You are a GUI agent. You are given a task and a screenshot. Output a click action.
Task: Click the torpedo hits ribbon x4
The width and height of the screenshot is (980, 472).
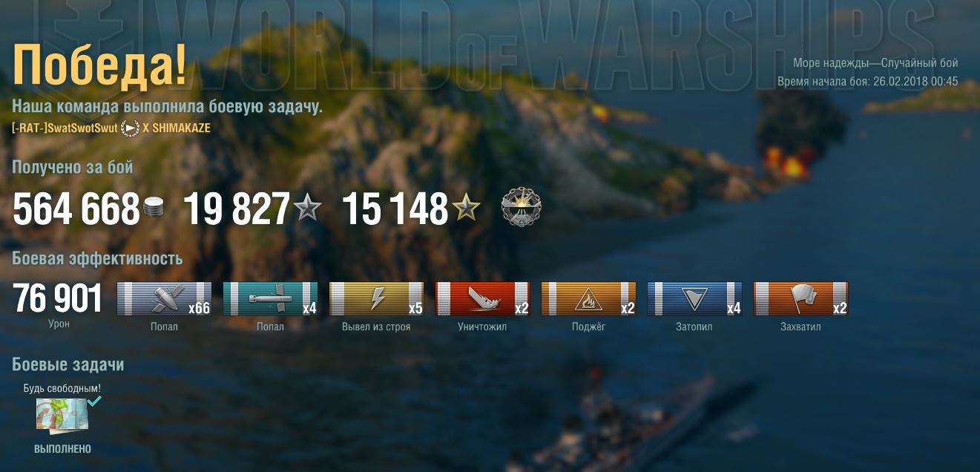[x=270, y=299]
